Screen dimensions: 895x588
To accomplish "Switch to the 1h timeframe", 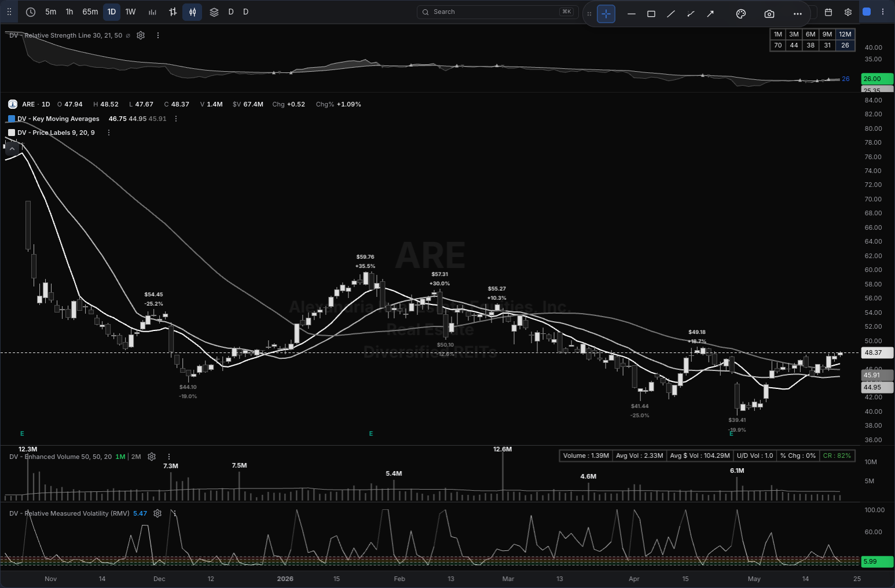I will pyautogui.click(x=69, y=12).
